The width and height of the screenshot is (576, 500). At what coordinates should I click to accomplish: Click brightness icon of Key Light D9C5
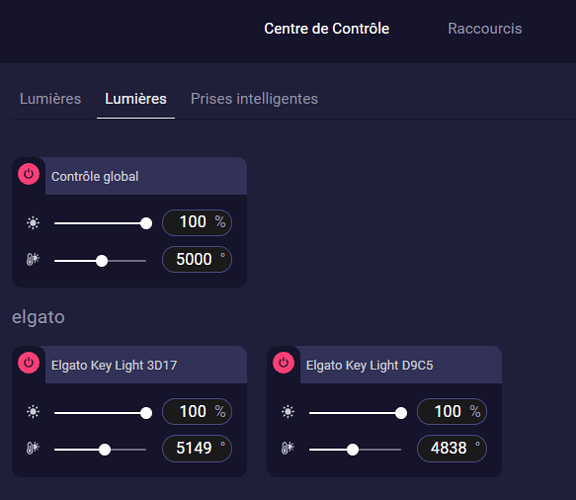288,411
